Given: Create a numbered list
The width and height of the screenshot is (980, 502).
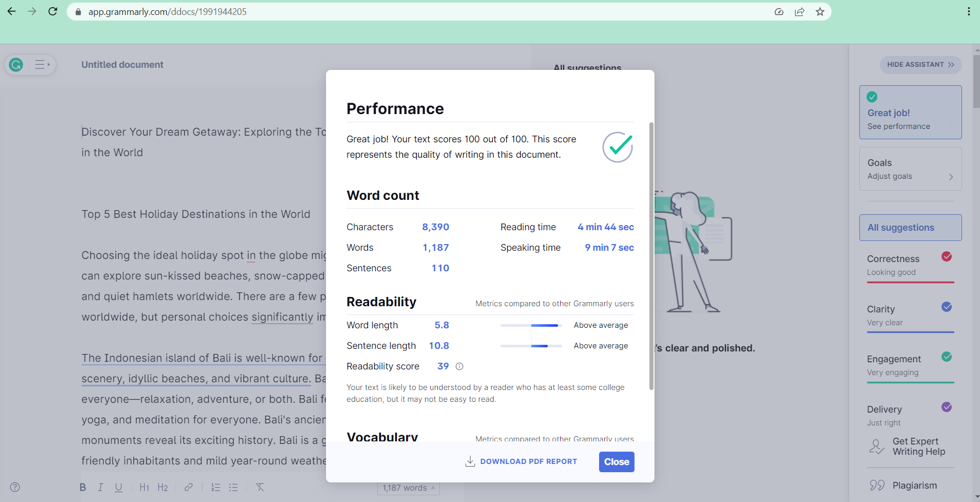Looking at the screenshot, I should click(x=216, y=488).
